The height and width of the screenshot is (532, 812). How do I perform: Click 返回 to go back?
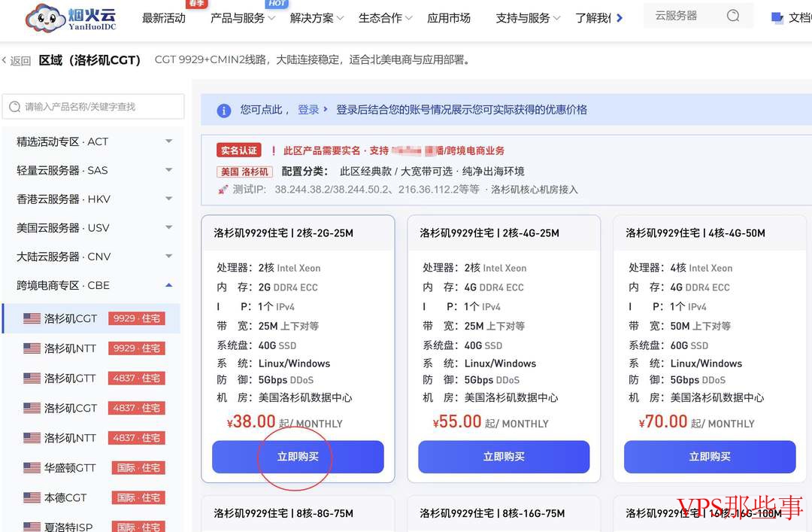(20, 61)
